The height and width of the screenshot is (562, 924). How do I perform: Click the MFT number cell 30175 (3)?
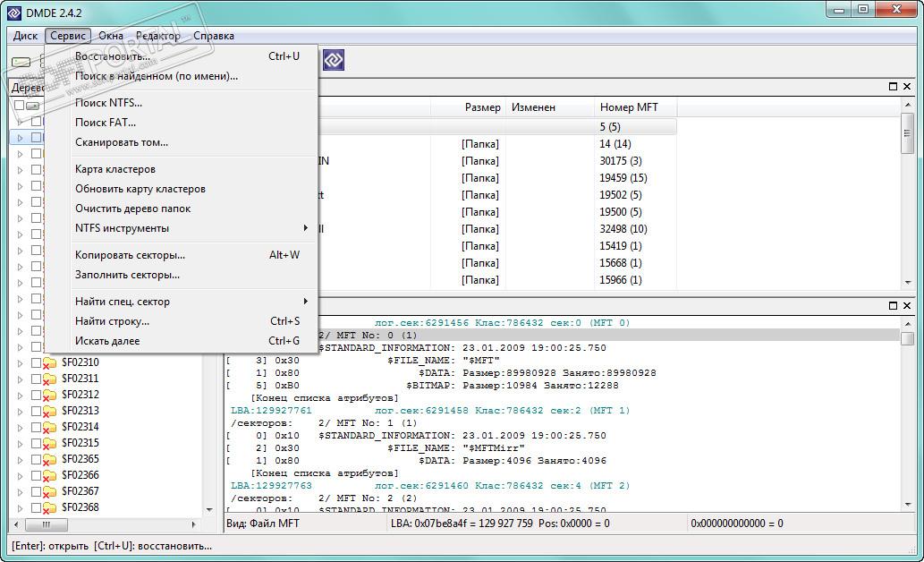621,161
